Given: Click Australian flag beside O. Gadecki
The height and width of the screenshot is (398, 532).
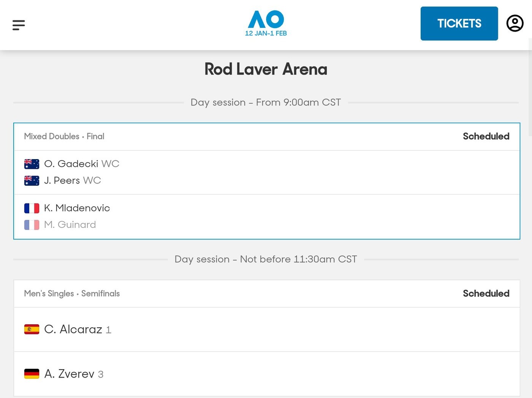Looking at the screenshot, I should [x=32, y=164].
